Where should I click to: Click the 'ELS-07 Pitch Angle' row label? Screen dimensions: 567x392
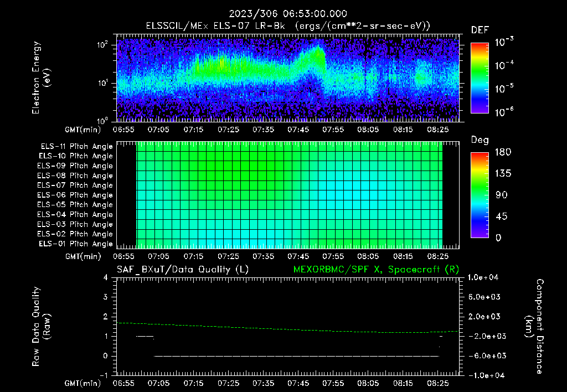tap(75, 185)
